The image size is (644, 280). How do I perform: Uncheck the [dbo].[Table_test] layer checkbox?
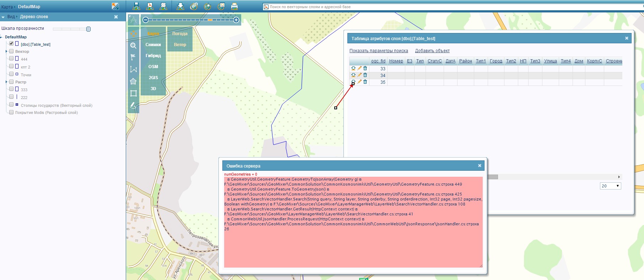point(11,44)
